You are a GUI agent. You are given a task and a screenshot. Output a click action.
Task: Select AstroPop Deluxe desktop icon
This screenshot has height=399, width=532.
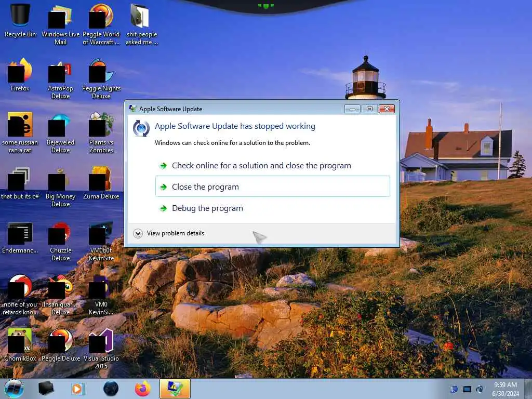(60, 78)
